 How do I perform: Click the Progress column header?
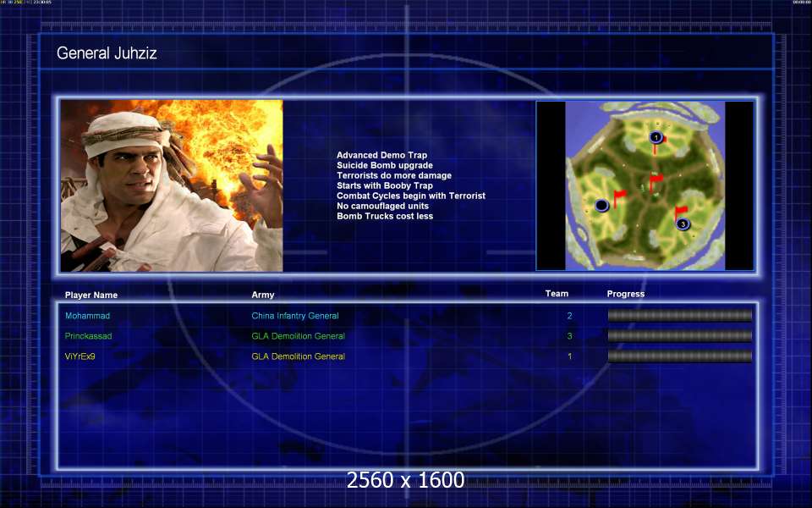coord(626,294)
